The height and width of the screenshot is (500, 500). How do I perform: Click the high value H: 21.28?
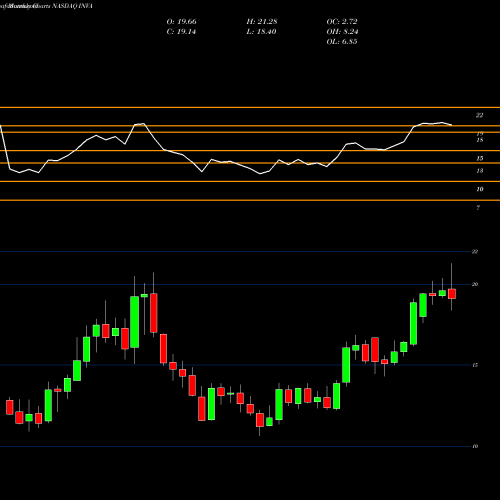[262, 22]
